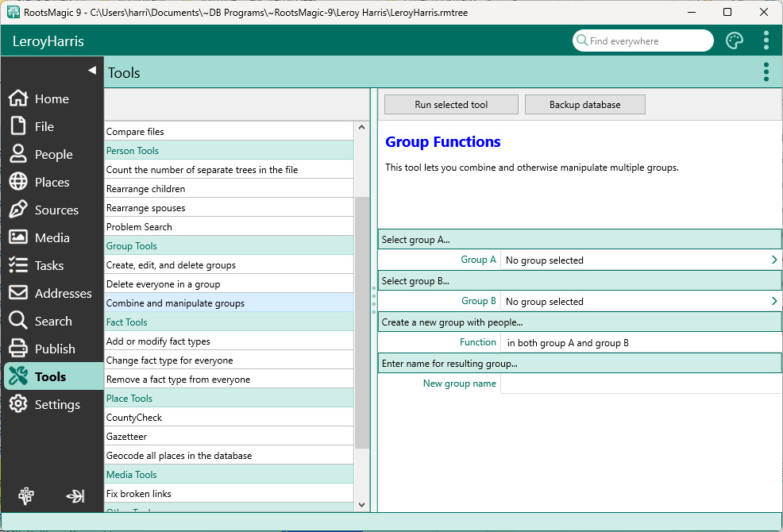783x532 pixels.
Task: Click the family tree icon at sidebar bottom
Action: click(x=27, y=496)
